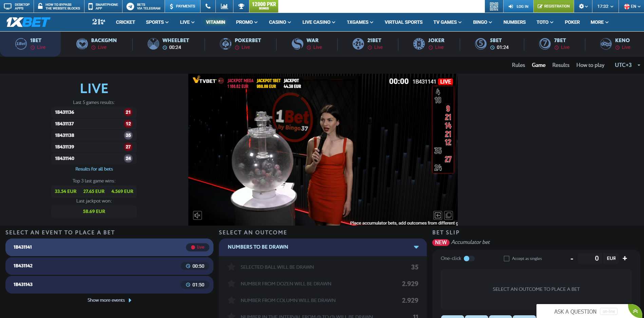
Task: Open the 17:32 time dropdown
Action: click(x=605, y=6)
